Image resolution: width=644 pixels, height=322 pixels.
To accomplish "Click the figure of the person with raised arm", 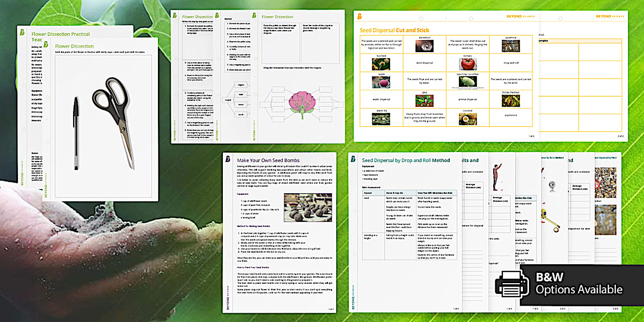I will tap(495, 176).
